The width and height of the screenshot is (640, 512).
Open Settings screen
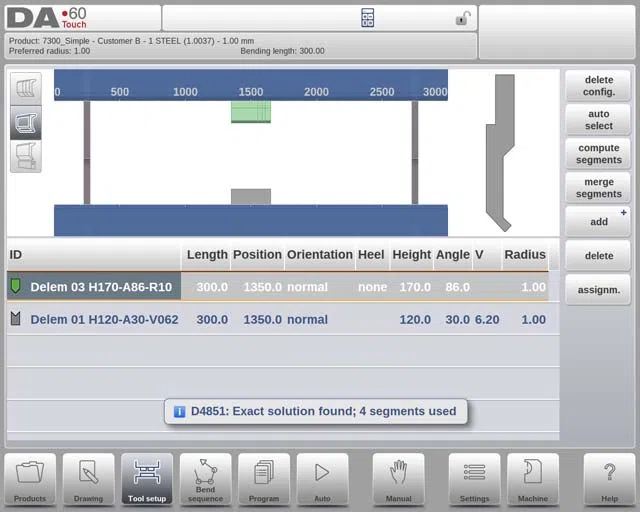tap(474, 479)
